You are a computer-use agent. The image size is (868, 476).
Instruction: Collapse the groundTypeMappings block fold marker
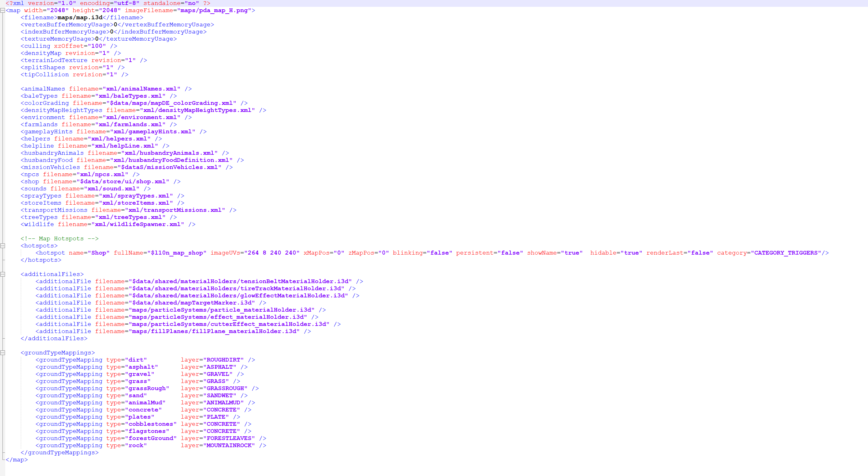pos(3,353)
